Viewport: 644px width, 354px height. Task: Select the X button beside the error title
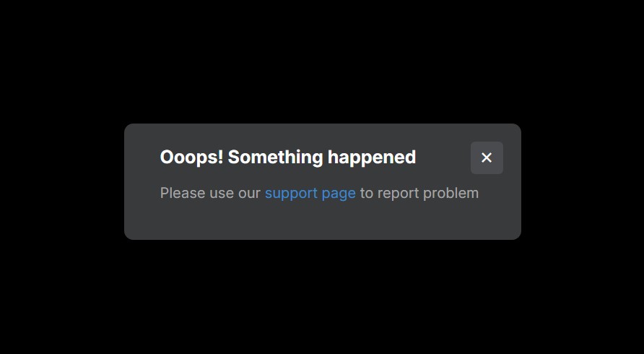[487, 157]
